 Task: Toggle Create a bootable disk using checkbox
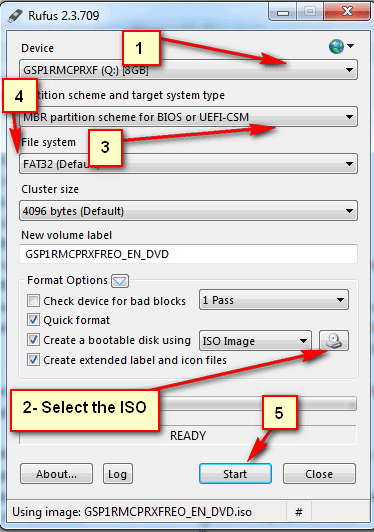33,340
